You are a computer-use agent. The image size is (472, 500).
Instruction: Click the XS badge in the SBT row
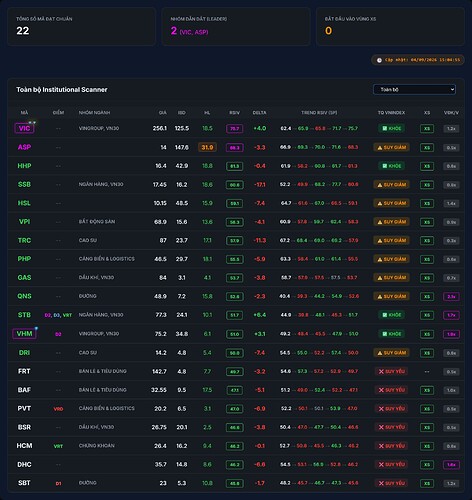pyautogui.click(x=427, y=483)
